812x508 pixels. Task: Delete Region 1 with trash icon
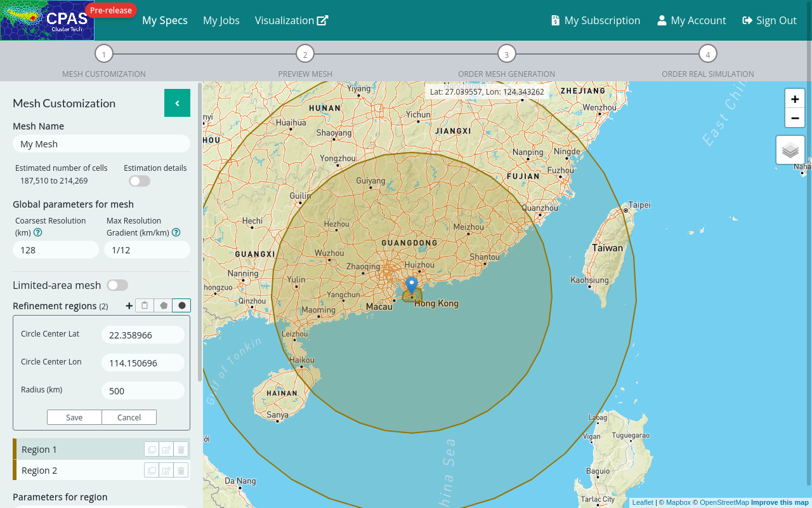(x=181, y=450)
